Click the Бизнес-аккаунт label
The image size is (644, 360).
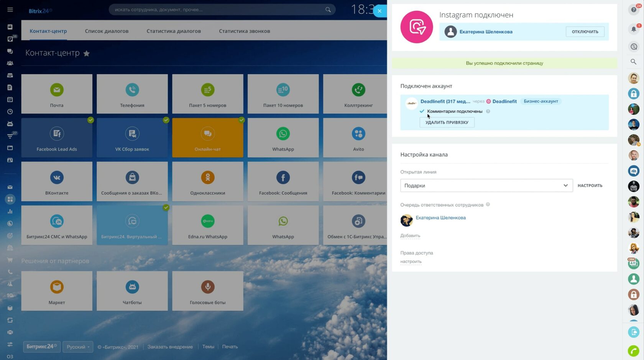click(541, 102)
